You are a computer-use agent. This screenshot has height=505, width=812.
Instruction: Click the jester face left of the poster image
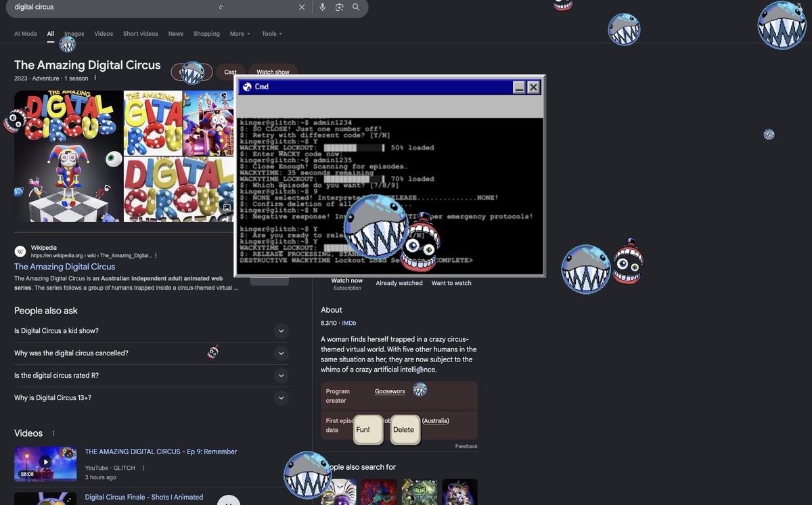tap(14, 120)
